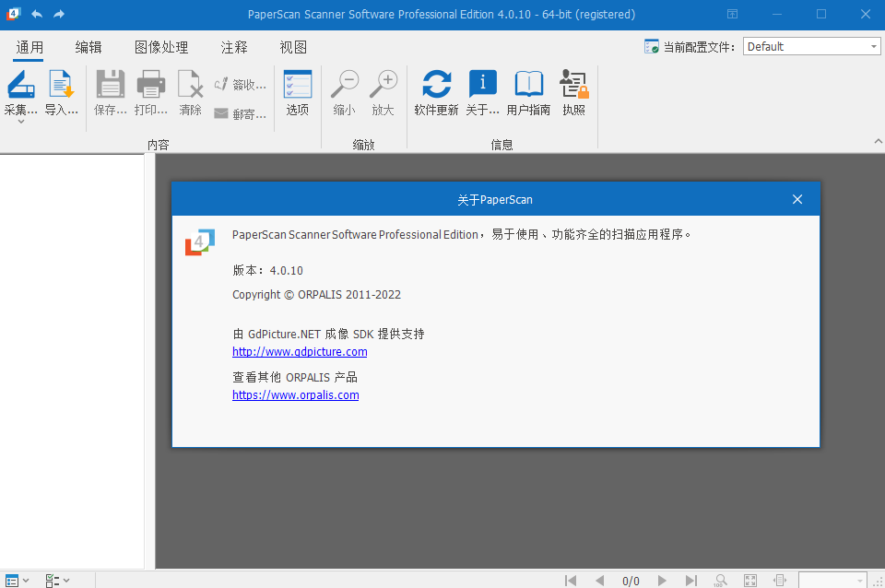Click the profile manager icon beside 当前配置文件

point(652,46)
